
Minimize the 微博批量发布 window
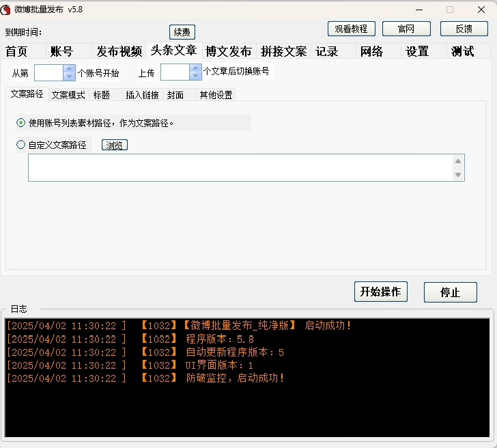click(x=419, y=10)
